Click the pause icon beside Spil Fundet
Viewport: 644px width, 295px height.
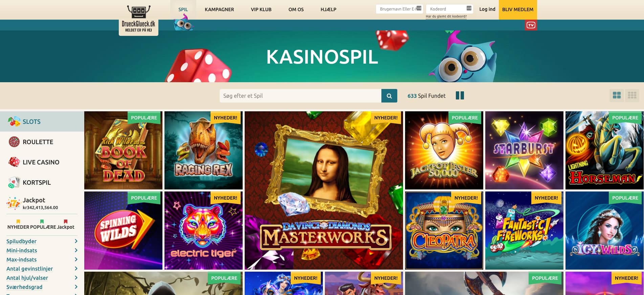coord(460,95)
